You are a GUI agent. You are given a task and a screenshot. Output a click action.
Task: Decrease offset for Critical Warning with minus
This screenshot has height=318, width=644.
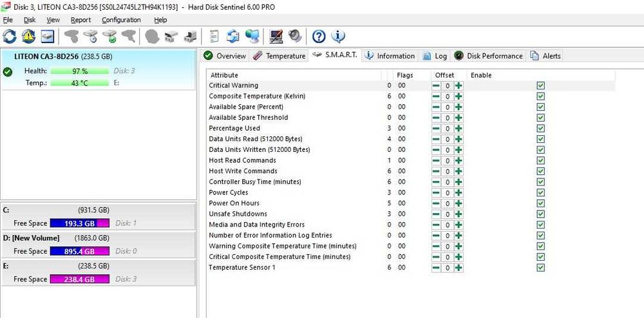436,86
